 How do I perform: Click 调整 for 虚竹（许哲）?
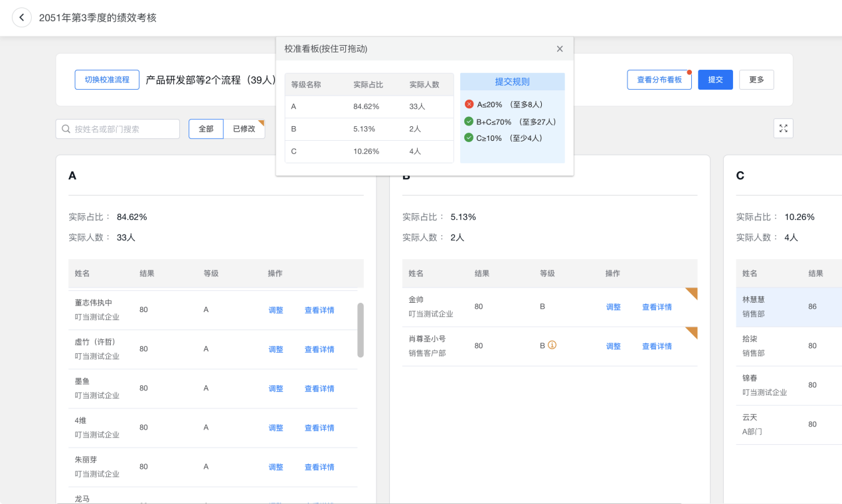coord(276,349)
